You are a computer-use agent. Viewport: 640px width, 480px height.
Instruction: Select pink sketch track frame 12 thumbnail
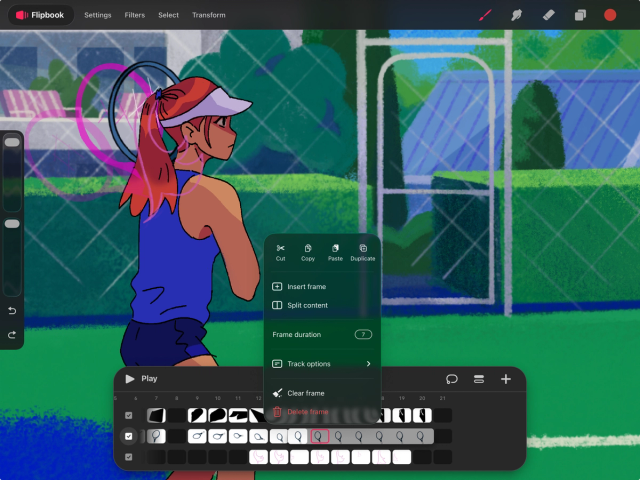(258, 457)
